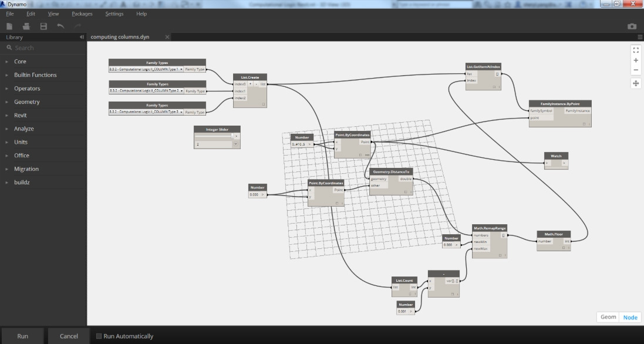
Task: Click the pan cross-arrows icon
Action: point(636,83)
